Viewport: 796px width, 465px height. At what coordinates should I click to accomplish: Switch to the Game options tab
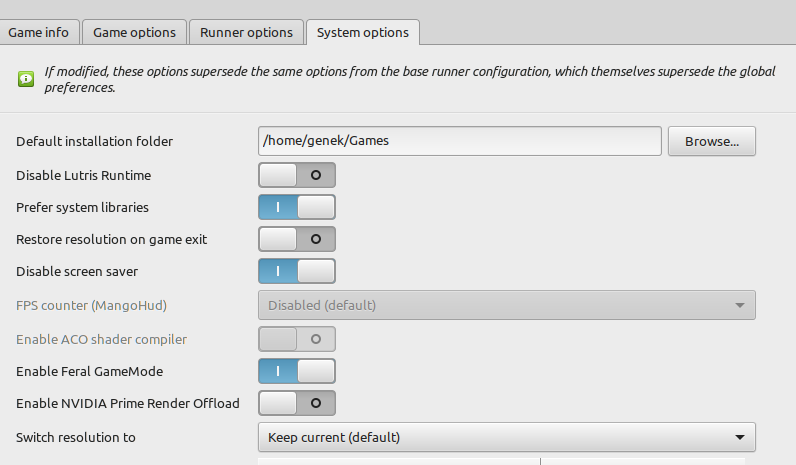[x=135, y=32]
